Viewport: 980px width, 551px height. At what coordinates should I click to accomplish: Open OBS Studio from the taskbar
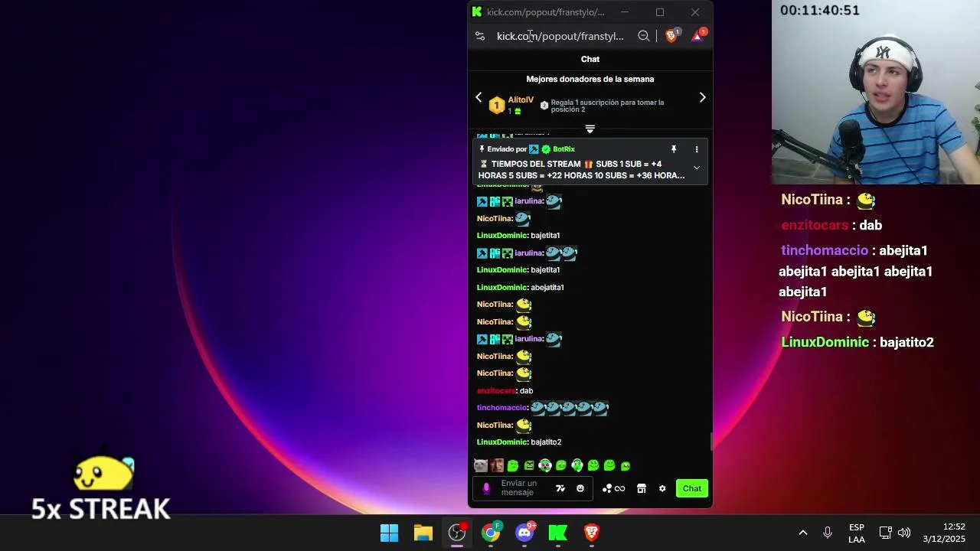[x=457, y=533]
